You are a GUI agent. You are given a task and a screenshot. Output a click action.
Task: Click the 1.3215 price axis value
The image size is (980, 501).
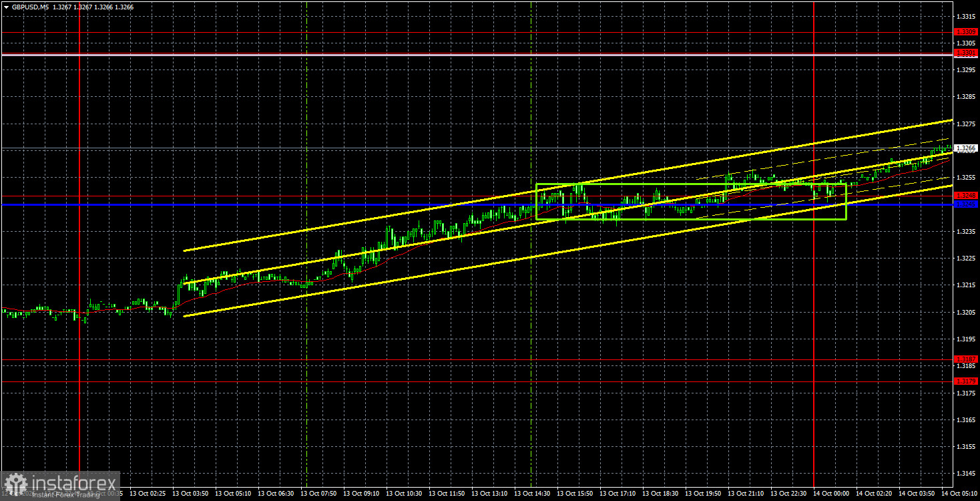coord(966,285)
